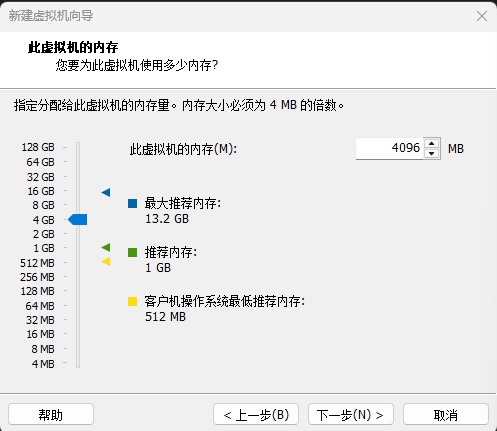497x431 pixels.
Task: Cancel the wizard with 取消 button
Action: (446, 414)
